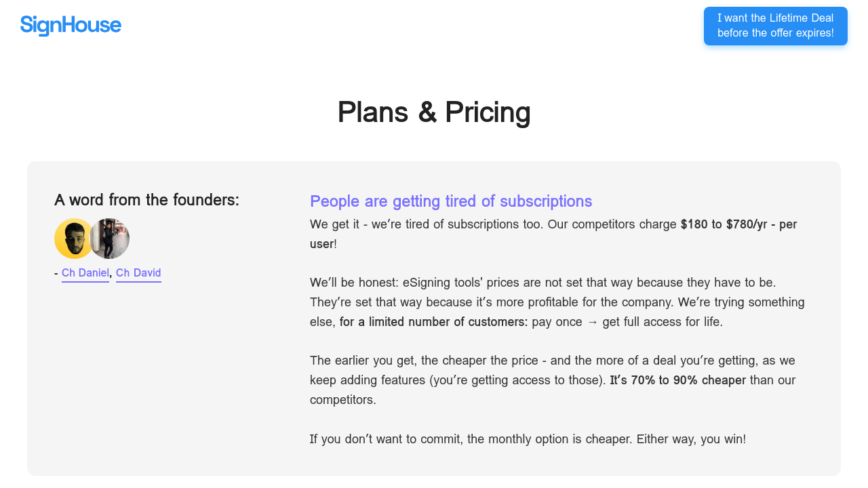Open the Ch David founder link
868x488 pixels.
tap(138, 273)
